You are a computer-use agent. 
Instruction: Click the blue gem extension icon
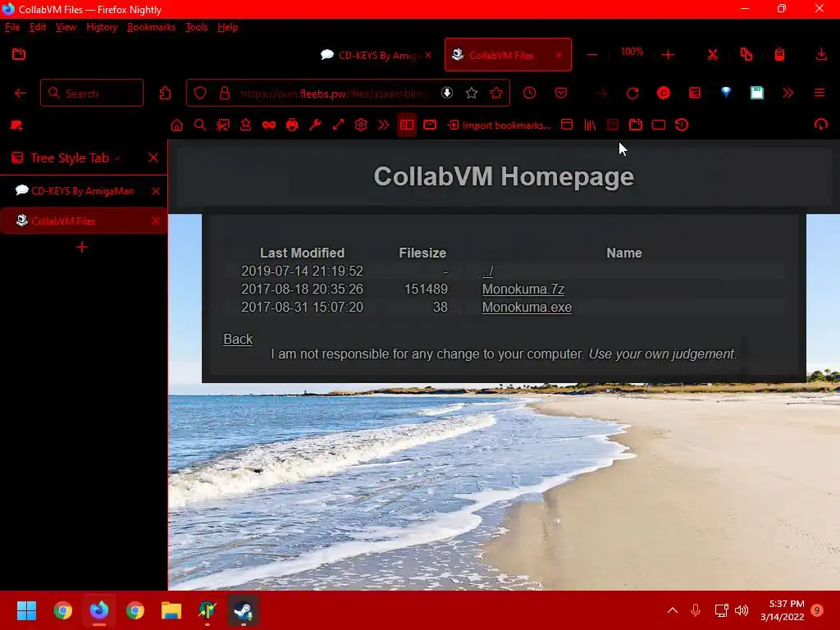(x=726, y=92)
